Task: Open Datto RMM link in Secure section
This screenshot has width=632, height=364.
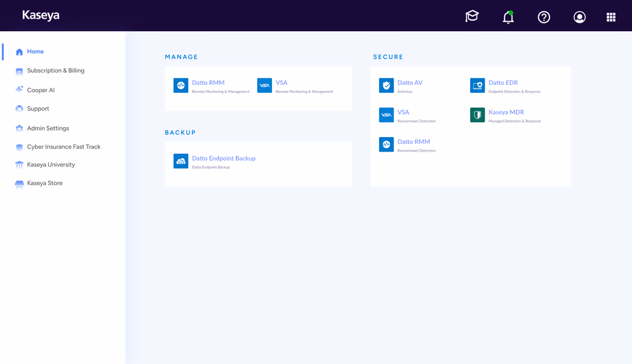Action: coord(414,141)
